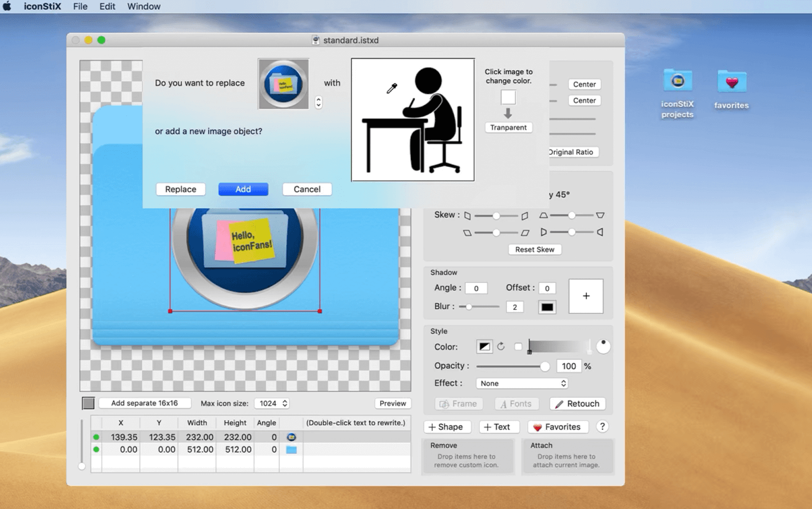Viewport: 812px width, 509px height.
Task: Click the gray gradient bar
Action: pos(559,347)
